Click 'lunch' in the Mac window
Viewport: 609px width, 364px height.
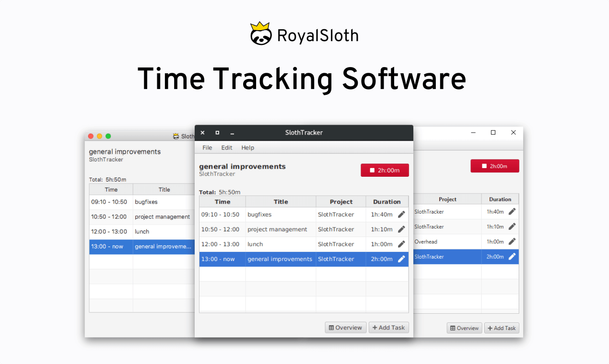coord(142,232)
